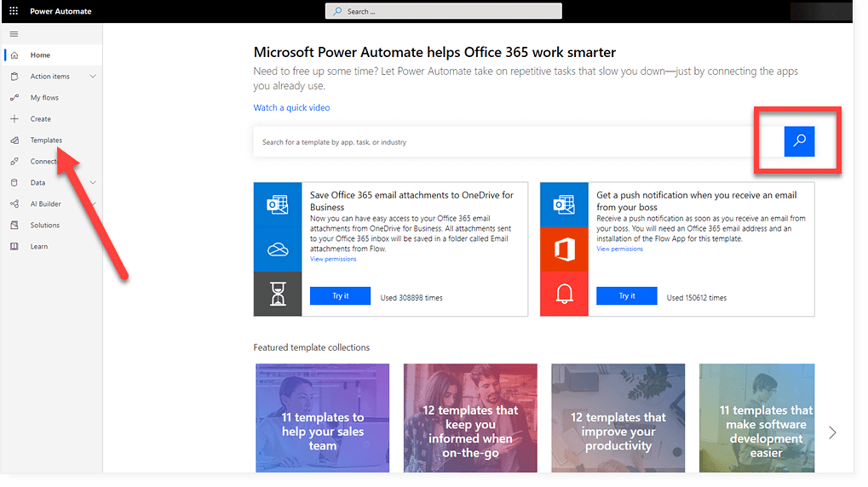
Task: Click the Connectors plug icon
Action: pos(14,162)
